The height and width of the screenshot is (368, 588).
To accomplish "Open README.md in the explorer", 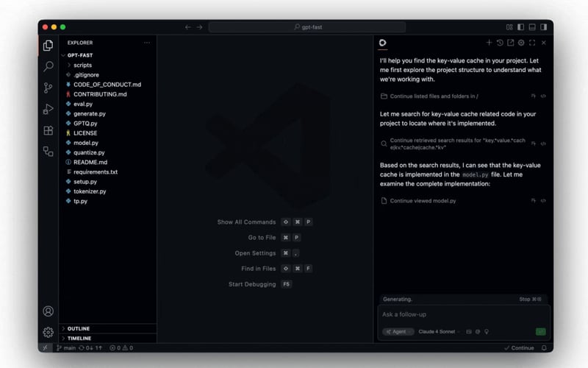I will (x=108, y=162).
